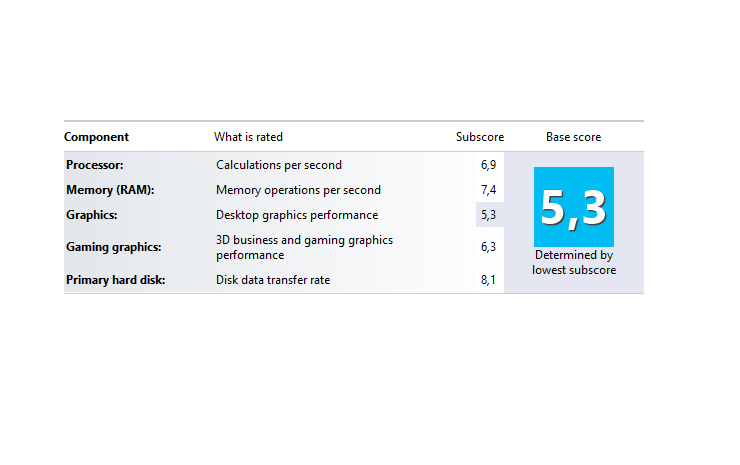Click the blue 5,3 base score tile
The image size is (740, 465).
[x=573, y=206]
